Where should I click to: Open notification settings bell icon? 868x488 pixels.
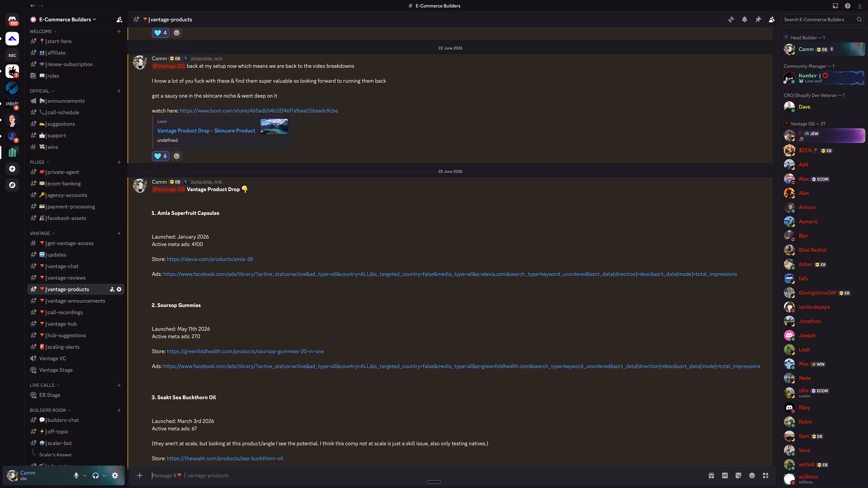(744, 19)
